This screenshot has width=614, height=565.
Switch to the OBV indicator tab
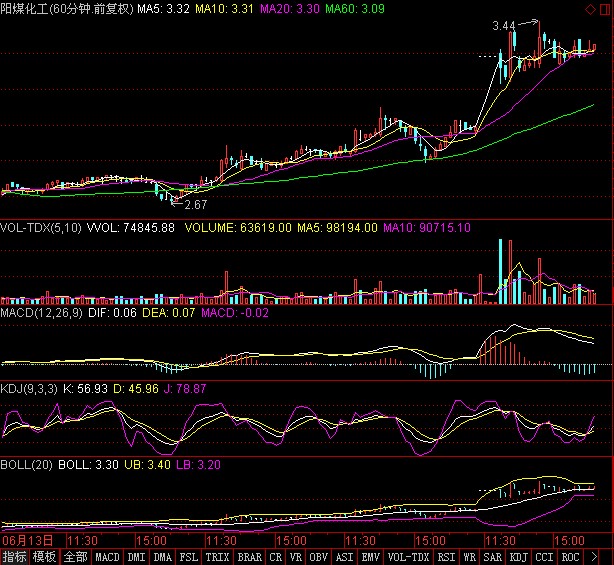click(318, 557)
